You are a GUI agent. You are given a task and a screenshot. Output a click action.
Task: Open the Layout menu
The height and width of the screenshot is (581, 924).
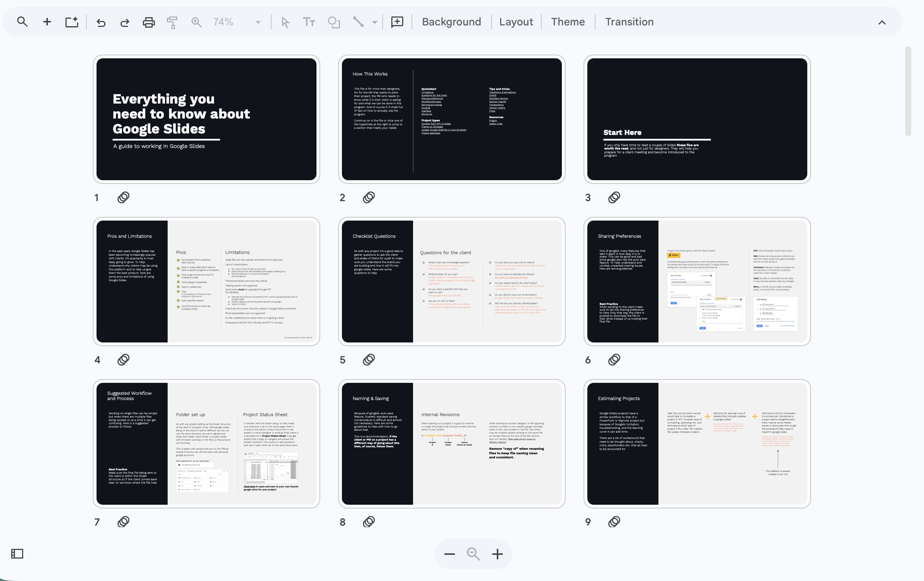[516, 22]
